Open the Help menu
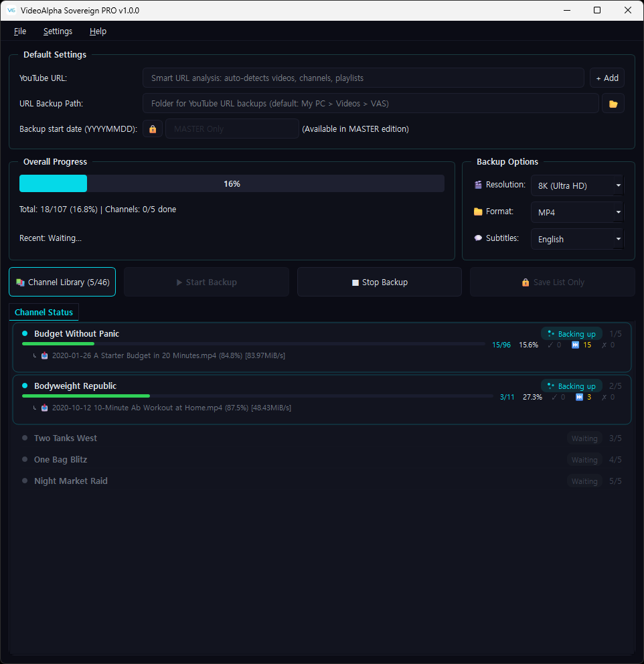This screenshot has width=644, height=664. click(98, 31)
